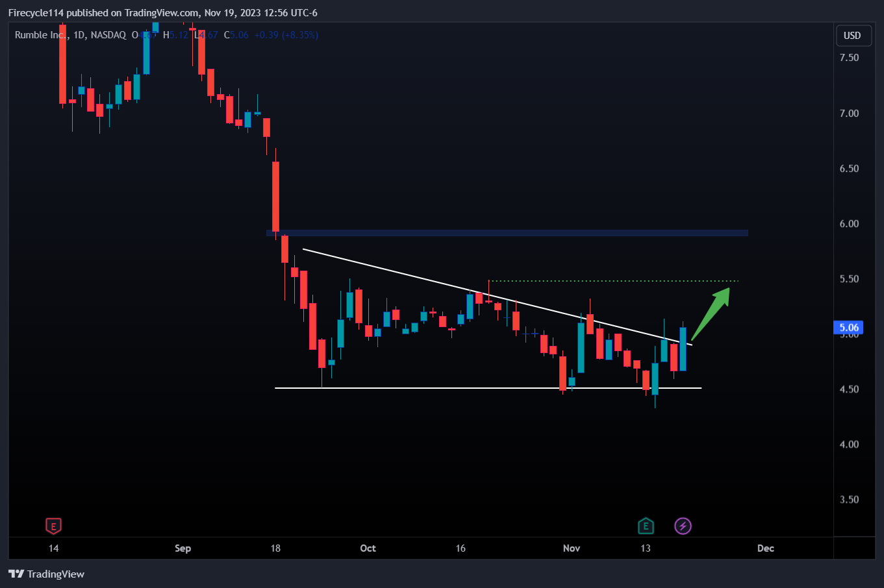Click the 7.00 price axis label
The width and height of the screenshot is (884, 588).
(x=849, y=114)
